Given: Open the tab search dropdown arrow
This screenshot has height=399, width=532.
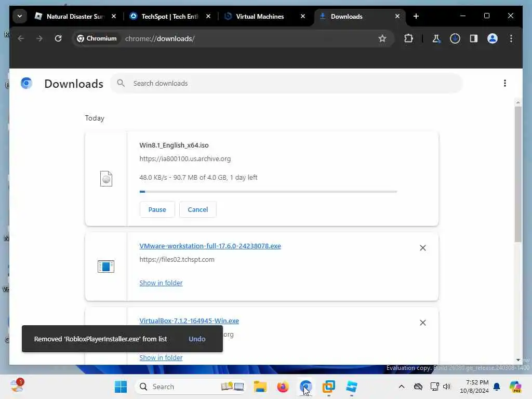Looking at the screenshot, I should click(x=20, y=16).
